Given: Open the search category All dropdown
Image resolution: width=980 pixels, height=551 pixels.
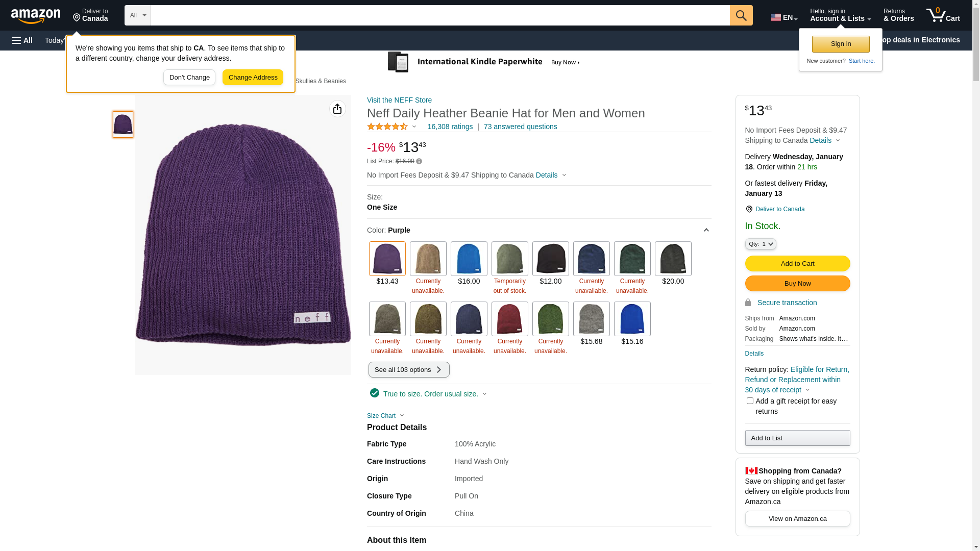Looking at the screenshot, I should (138, 15).
